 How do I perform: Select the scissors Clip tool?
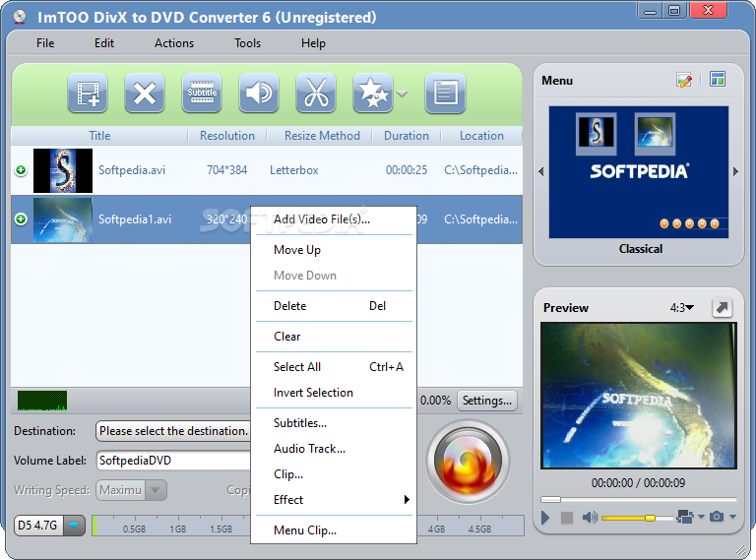(x=316, y=93)
